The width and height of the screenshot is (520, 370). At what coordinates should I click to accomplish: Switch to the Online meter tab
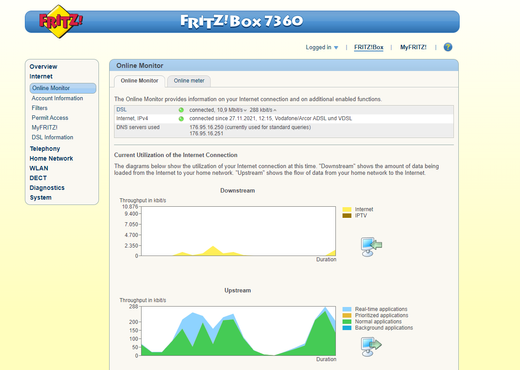tap(189, 81)
